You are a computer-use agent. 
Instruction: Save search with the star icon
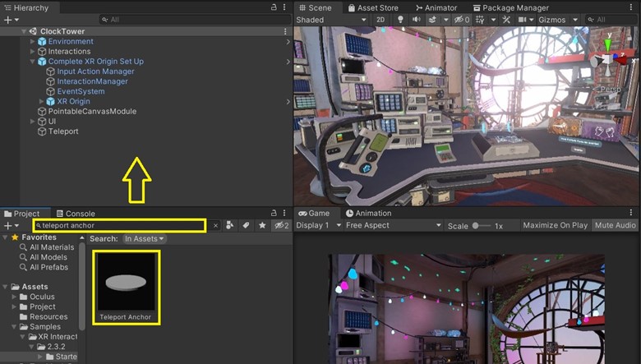point(262,225)
